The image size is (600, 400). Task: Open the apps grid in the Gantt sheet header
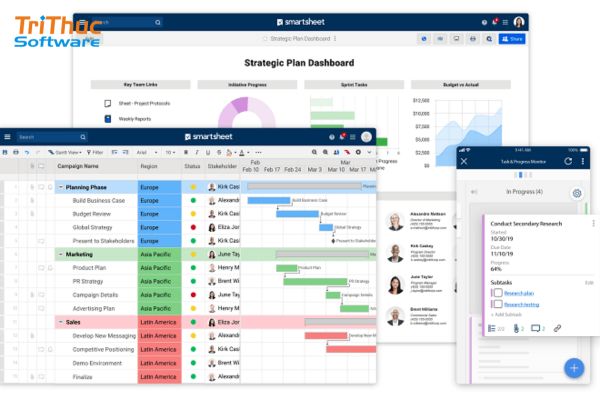pos(353,137)
